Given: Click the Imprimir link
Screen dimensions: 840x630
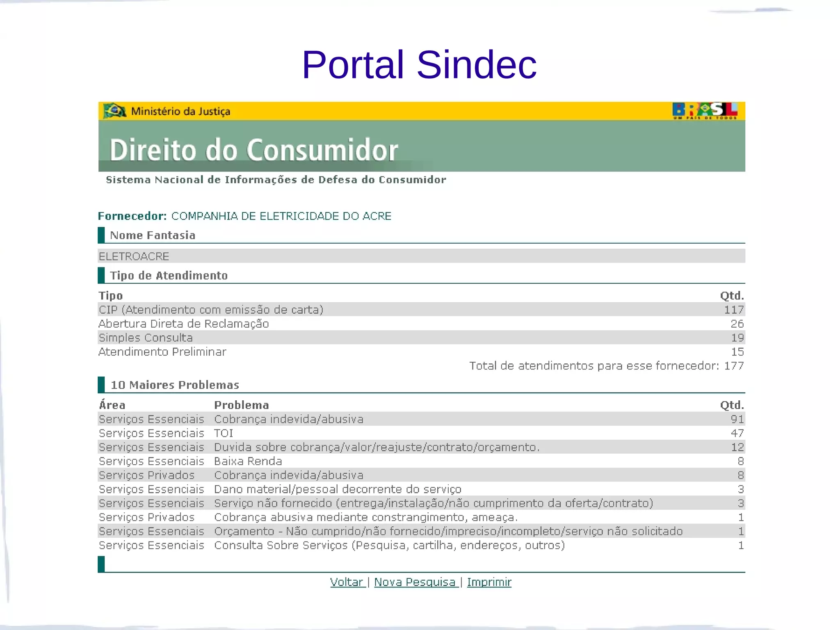Looking at the screenshot, I should pyautogui.click(x=489, y=582).
